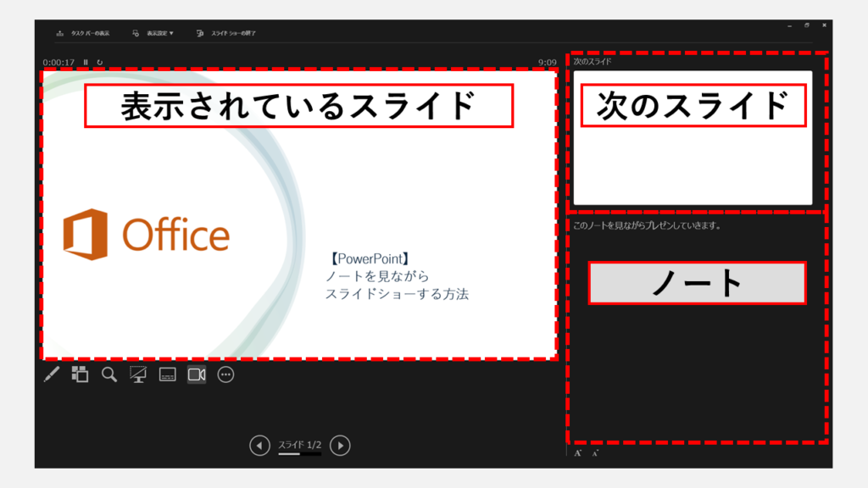Select the pen and laser pointer tool
The height and width of the screenshot is (488, 868).
pyautogui.click(x=52, y=374)
